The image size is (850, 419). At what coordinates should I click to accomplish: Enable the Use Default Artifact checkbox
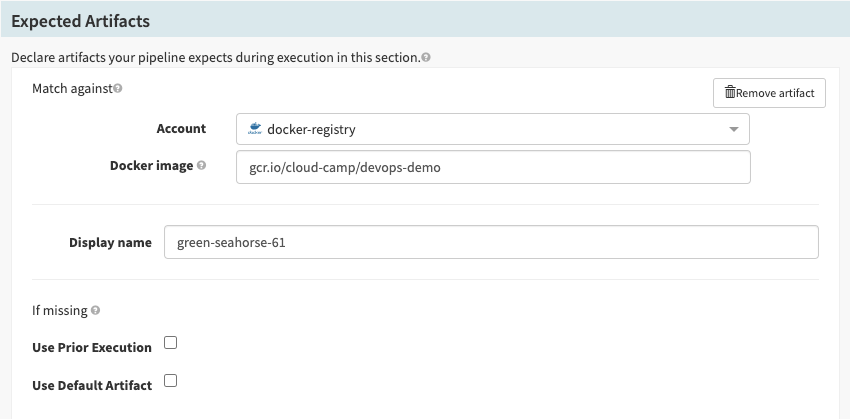[x=170, y=380]
